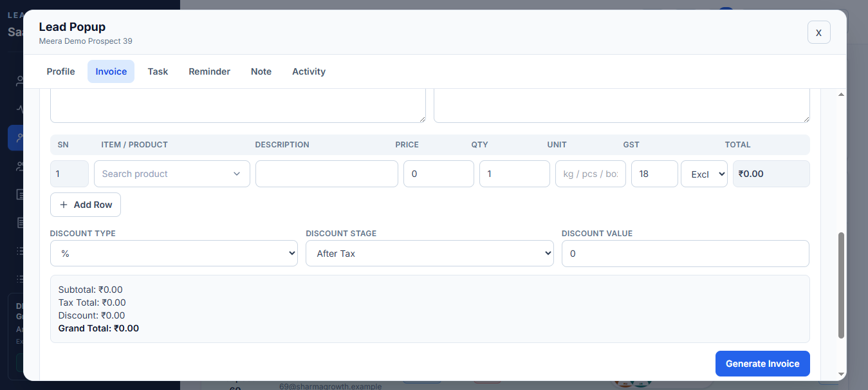Open the Note tab
Image resolution: width=868 pixels, height=390 pixels.
(x=261, y=71)
